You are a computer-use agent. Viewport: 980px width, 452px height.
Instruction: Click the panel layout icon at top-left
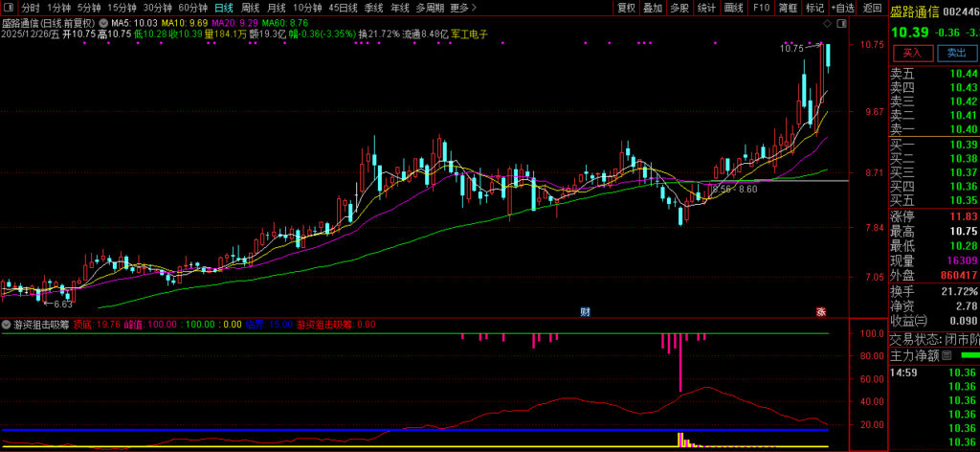9,8
